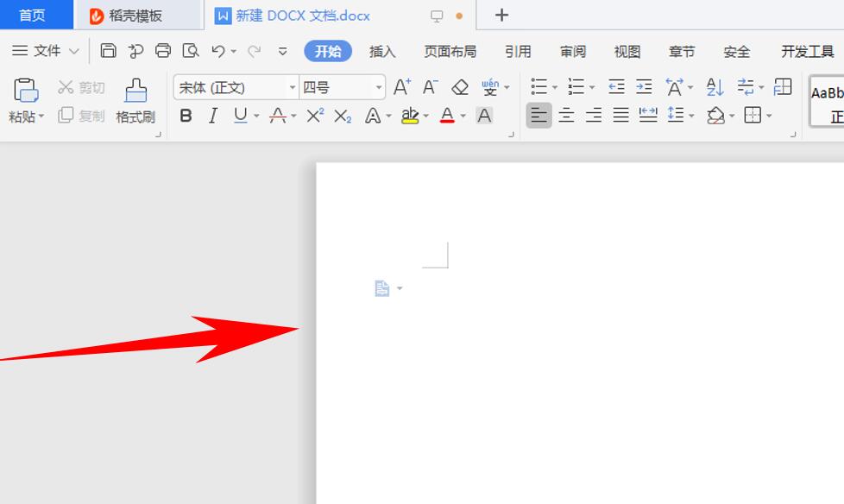Select the 开始 ribbon tab button
This screenshot has width=844, height=504.
[x=328, y=51]
